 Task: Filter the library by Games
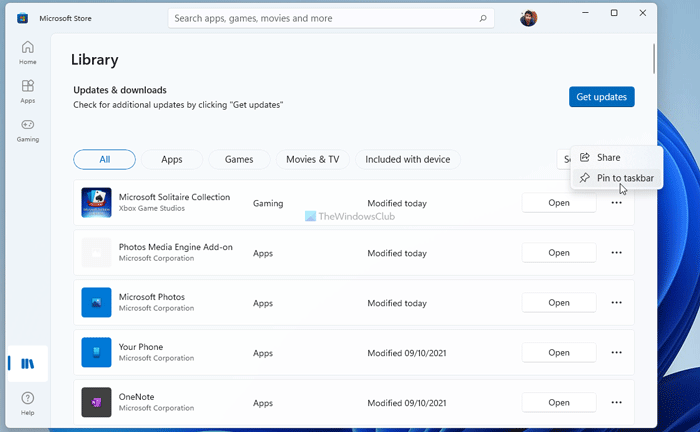[239, 159]
